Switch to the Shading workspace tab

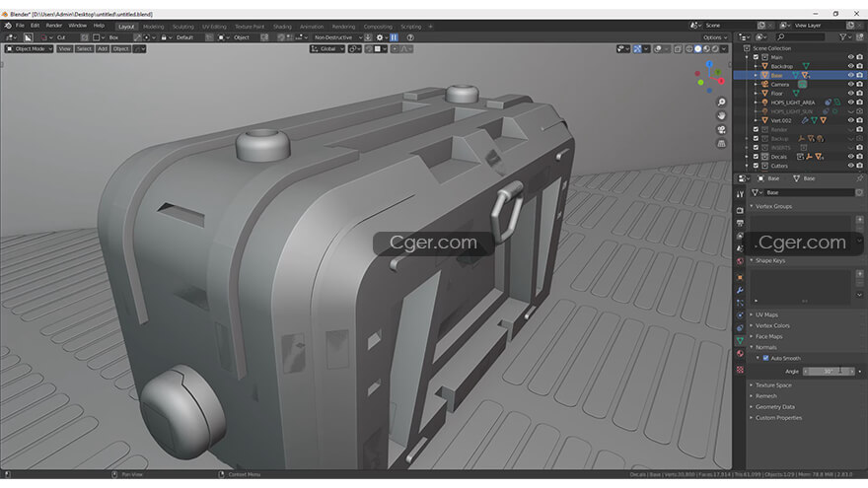282,27
